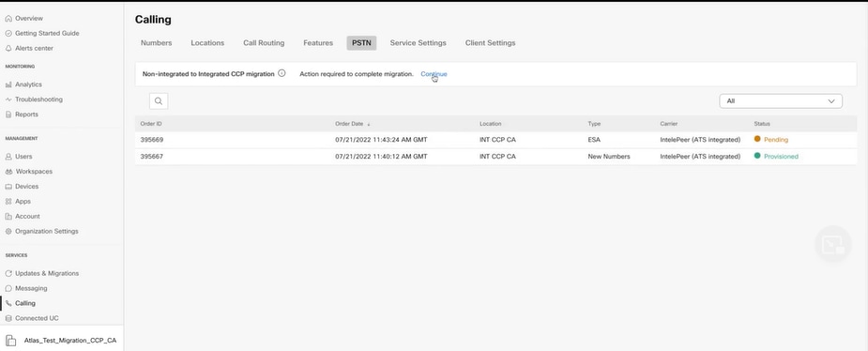Click the Devices icon in sidebar
Image resolution: width=868 pixels, height=351 pixels.
point(8,187)
